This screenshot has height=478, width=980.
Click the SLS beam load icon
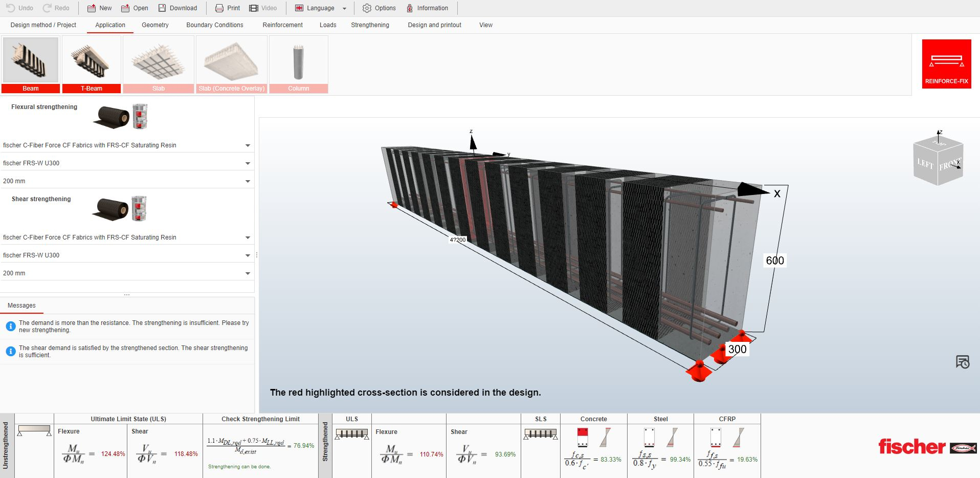541,434
